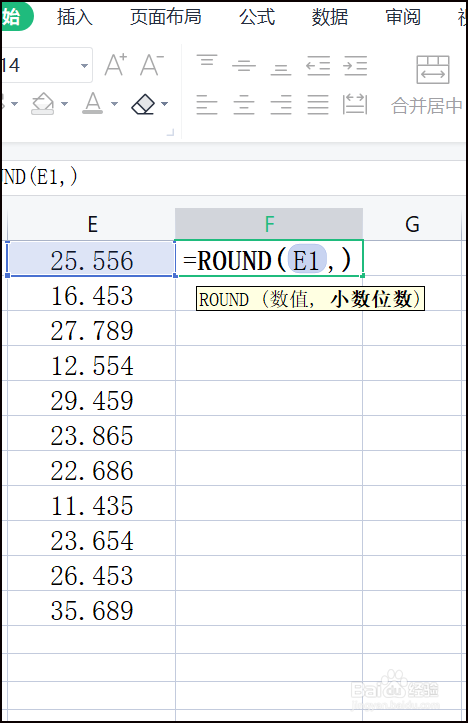Image resolution: width=468 pixels, height=723 pixels.
Task: Select cell containing 35.689
Action: click(92, 609)
